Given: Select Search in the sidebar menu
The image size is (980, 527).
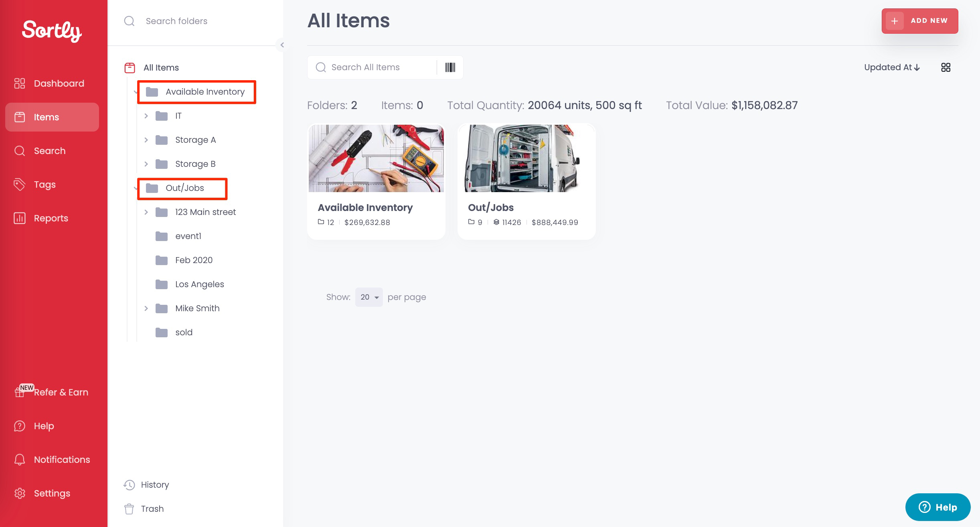Looking at the screenshot, I should [52, 151].
